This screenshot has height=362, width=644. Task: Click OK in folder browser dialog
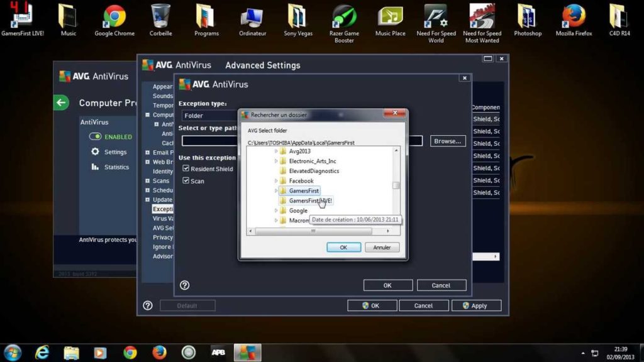coord(343,248)
